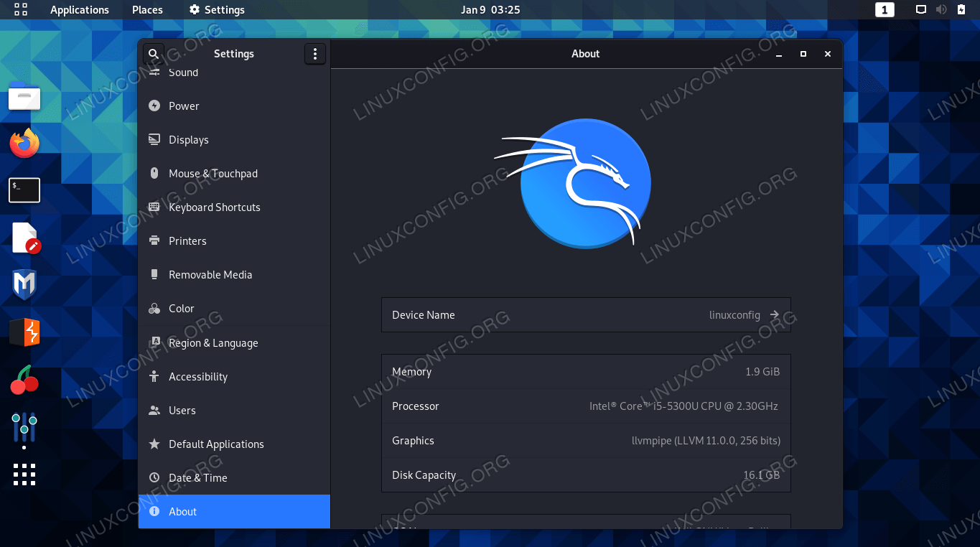Screen dimensions: 980x547
Task: Launch the cherry icon app in dock
Action: click(x=24, y=380)
